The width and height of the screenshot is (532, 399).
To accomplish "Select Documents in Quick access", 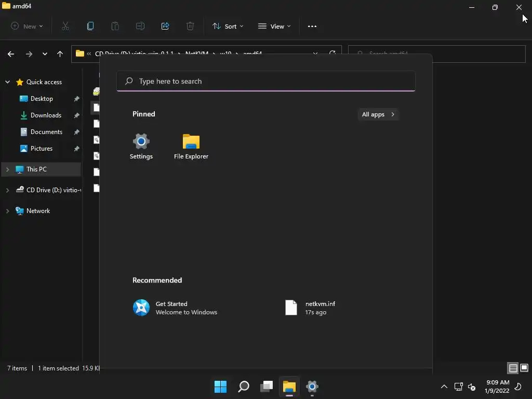I will [x=46, y=132].
